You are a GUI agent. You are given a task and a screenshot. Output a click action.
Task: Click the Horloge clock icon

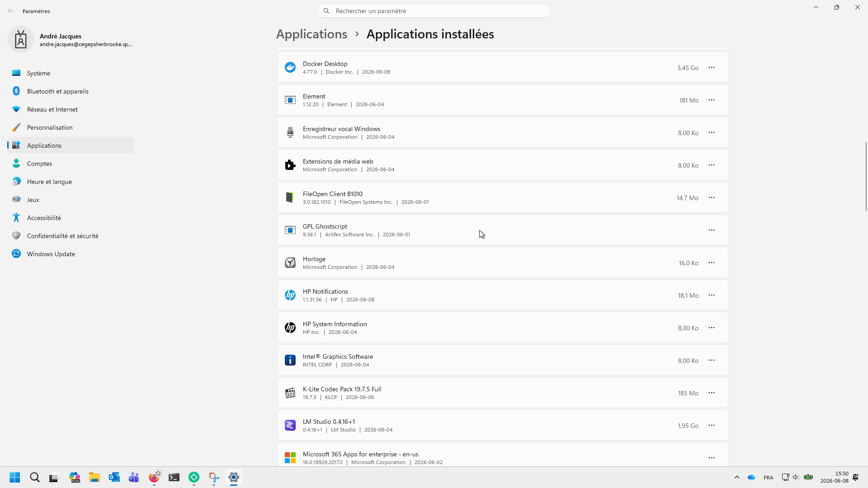pos(290,263)
